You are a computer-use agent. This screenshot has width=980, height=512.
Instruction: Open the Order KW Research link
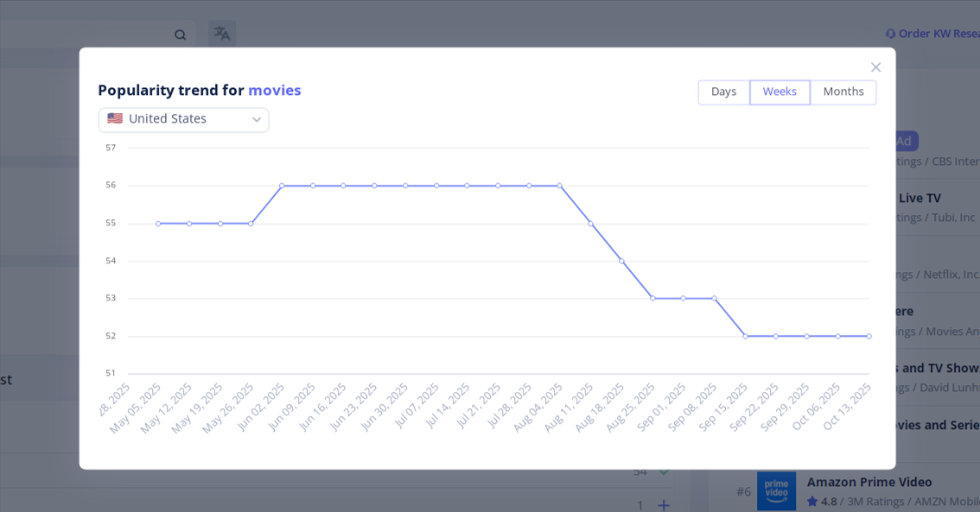tap(939, 34)
